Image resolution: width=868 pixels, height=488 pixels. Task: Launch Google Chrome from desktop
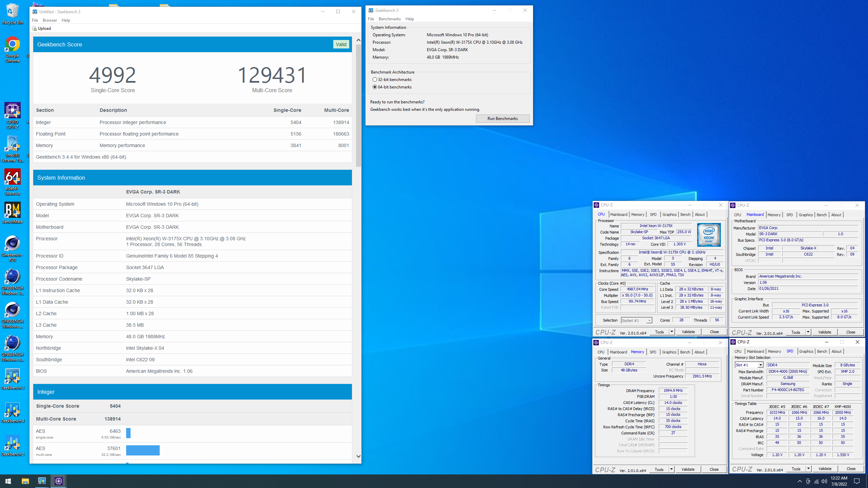click(13, 49)
